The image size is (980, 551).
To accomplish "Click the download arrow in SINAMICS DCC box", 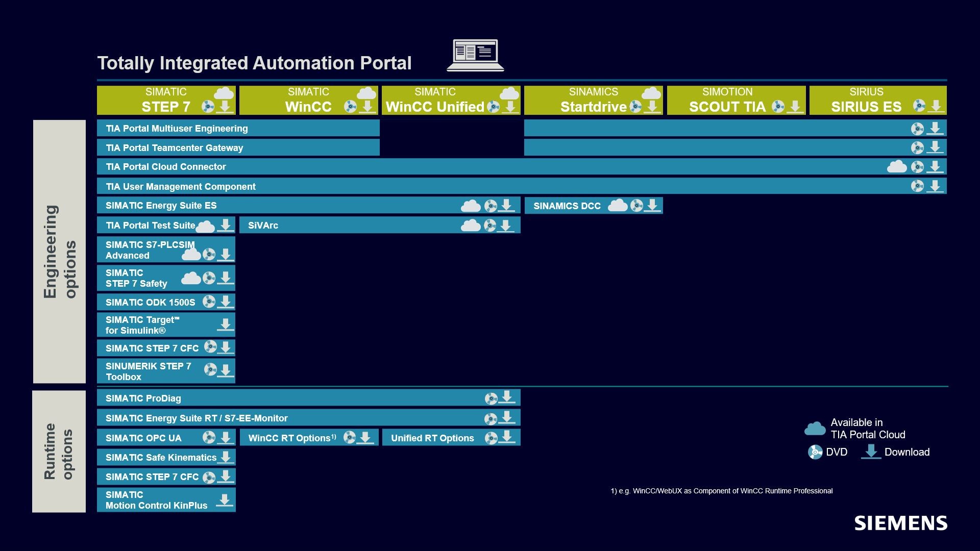I will [x=652, y=206].
